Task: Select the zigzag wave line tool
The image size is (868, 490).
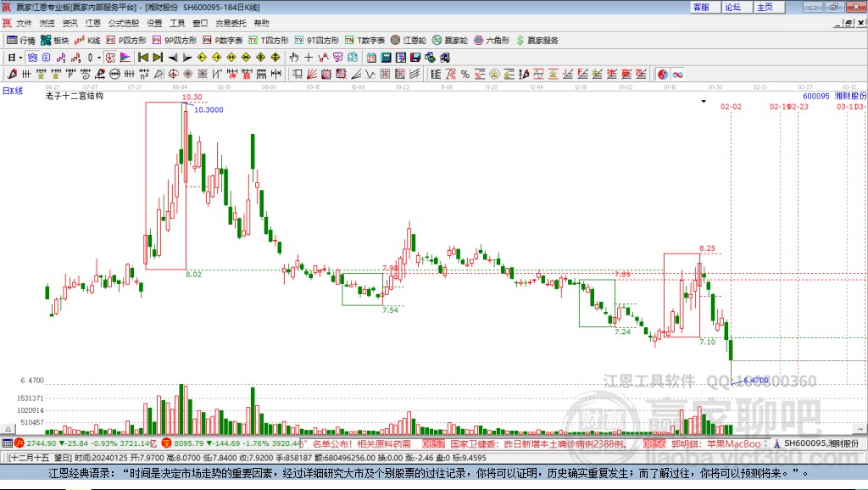Action: coord(370,74)
